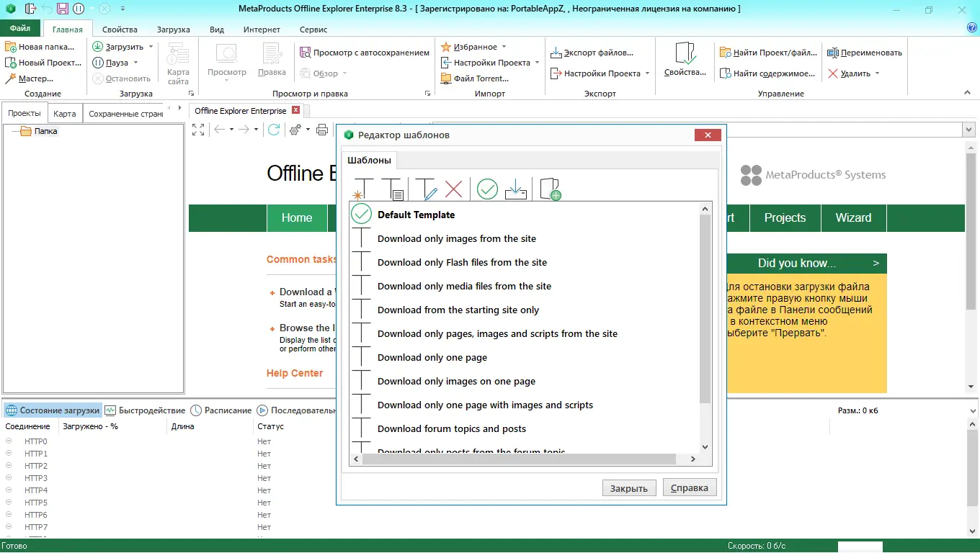Screen dimensions: 980x553
Task: Open the Загрузить dropdown arrow
Action: (151, 47)
